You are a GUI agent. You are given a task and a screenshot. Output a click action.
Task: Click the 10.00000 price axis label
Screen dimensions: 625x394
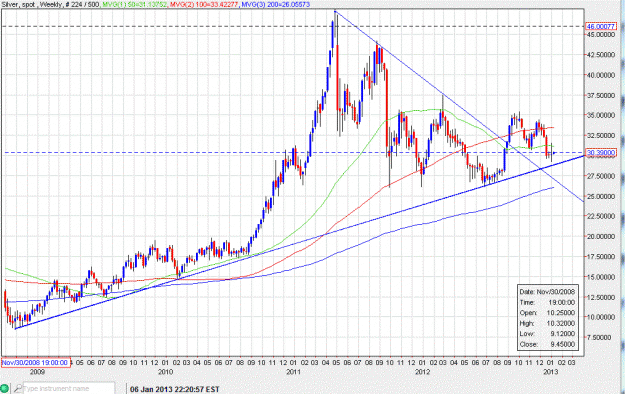[601, 317]
